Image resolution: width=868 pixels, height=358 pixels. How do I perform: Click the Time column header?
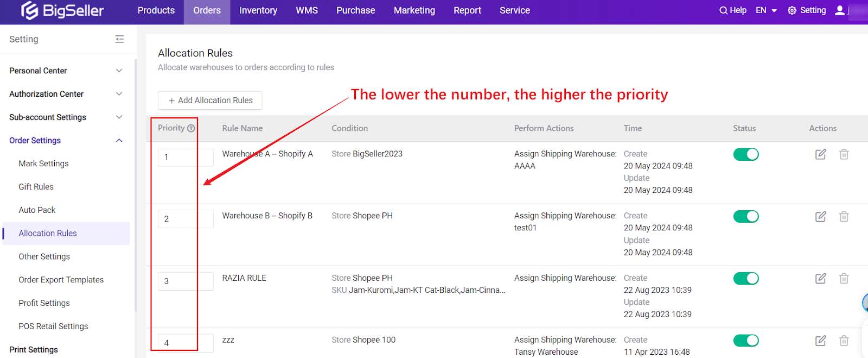[633, 128]
